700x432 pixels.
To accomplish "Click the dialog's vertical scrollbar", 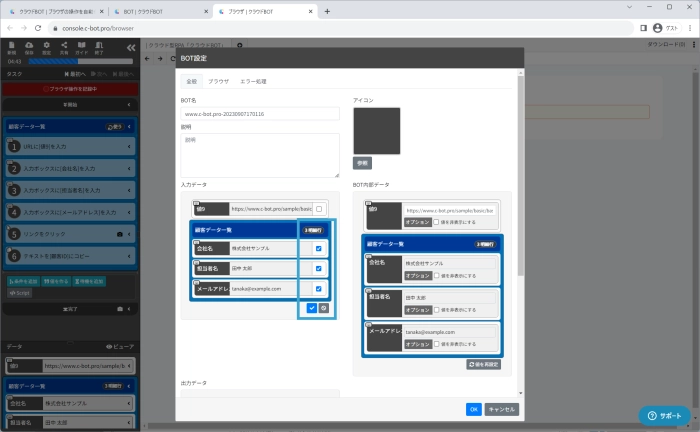I will coord(520,200).
